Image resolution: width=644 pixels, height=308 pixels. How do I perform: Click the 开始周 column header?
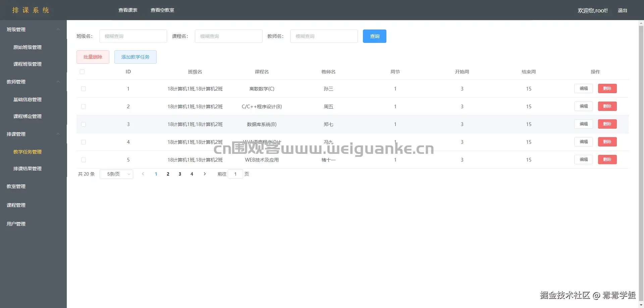462,72
